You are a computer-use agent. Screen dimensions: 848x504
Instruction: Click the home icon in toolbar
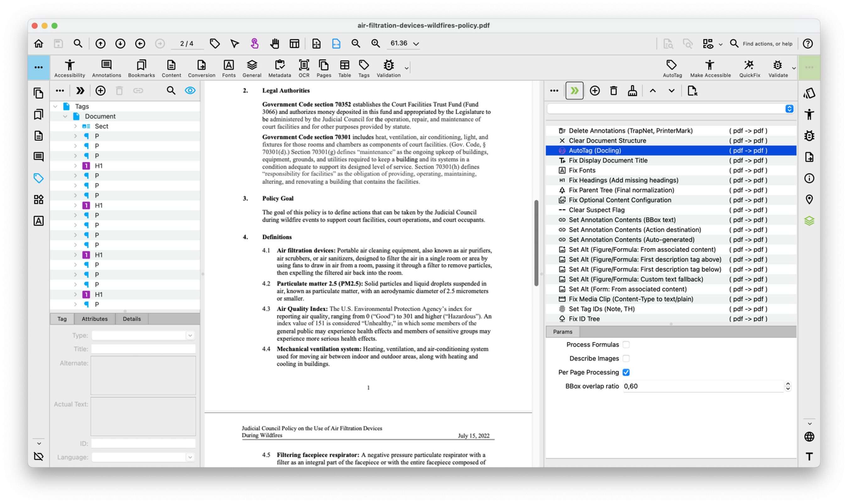[39, 43]
